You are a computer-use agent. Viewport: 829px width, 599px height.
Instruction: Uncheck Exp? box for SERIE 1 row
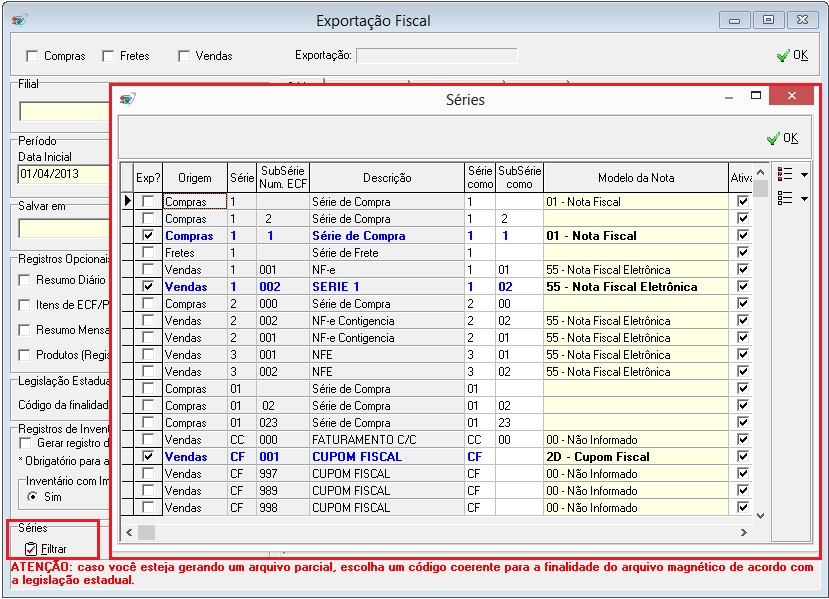(148, 287)
